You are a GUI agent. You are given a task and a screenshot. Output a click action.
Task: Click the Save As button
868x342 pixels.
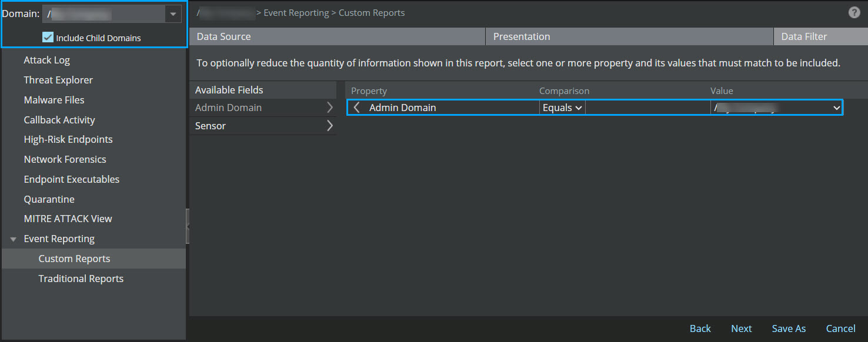pos(789,328)
